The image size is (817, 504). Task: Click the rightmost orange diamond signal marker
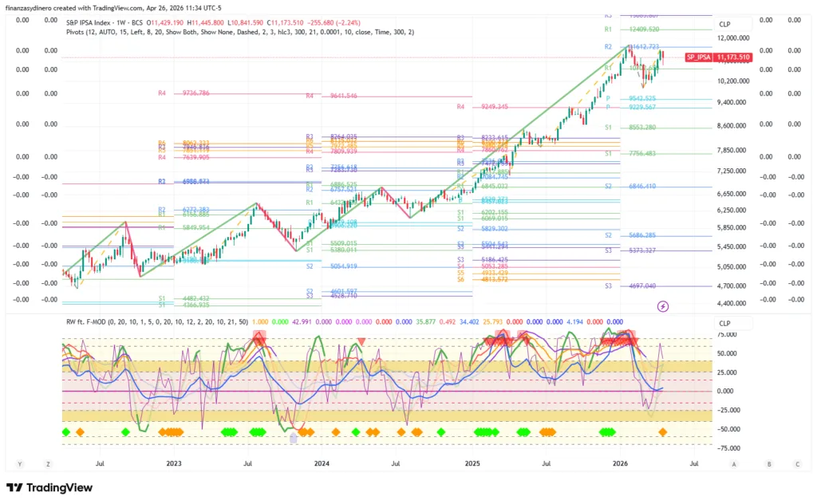[662, 432]
